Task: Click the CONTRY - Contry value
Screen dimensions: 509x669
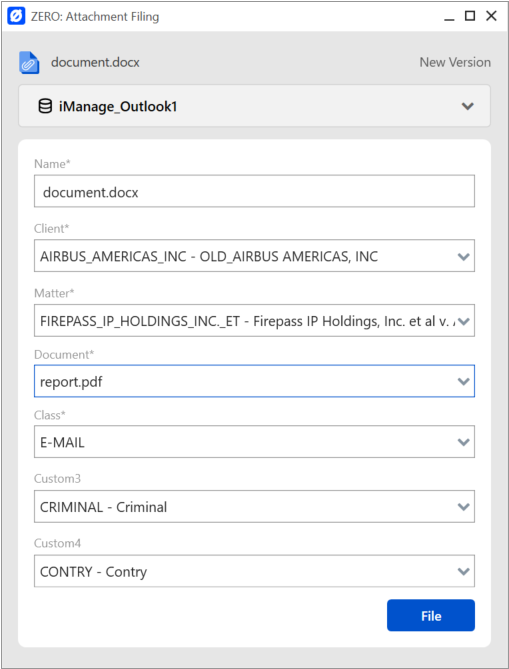Action: (93, 572)
